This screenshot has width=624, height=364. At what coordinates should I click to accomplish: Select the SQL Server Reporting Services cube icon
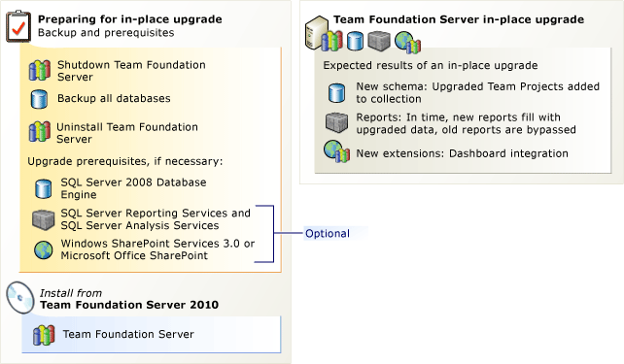point(43,219)
